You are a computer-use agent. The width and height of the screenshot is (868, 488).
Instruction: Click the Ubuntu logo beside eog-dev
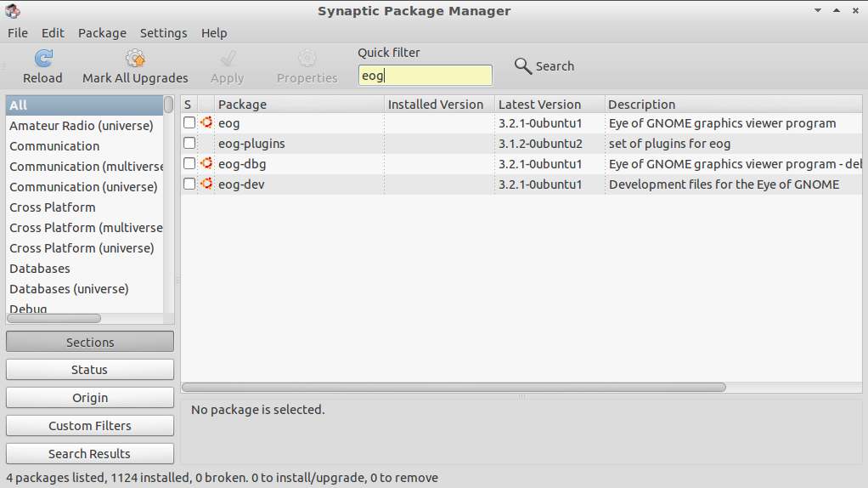point(206,184)
